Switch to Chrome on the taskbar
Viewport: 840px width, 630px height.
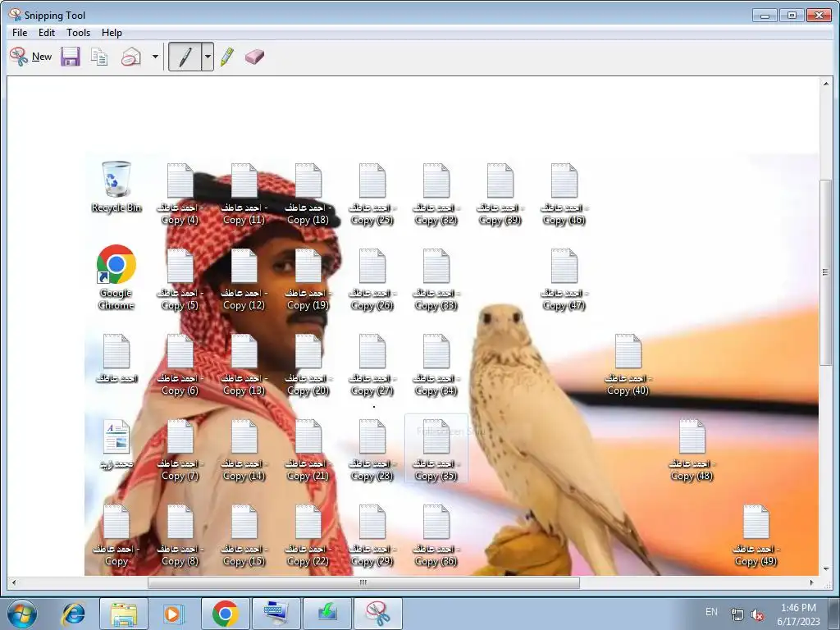225,614
